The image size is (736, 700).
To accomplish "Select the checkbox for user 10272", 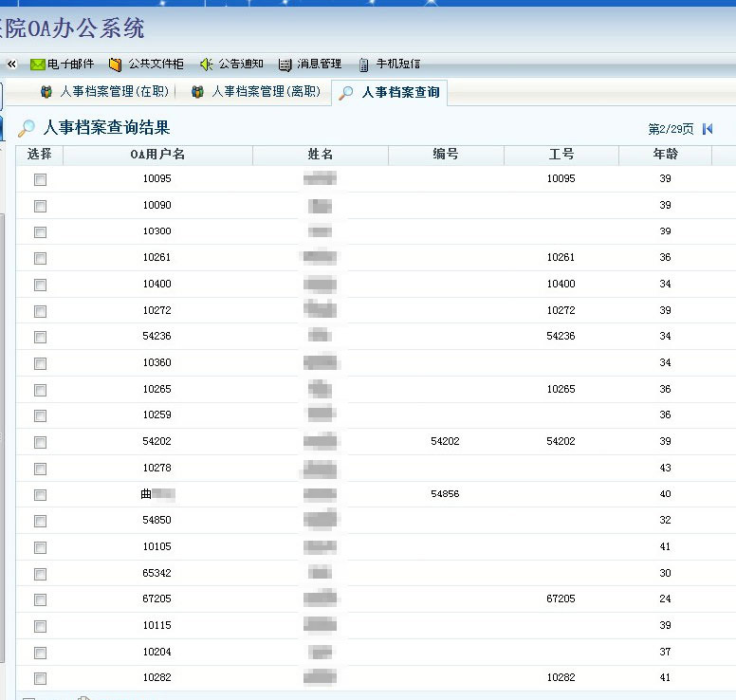I will [41, 311].
